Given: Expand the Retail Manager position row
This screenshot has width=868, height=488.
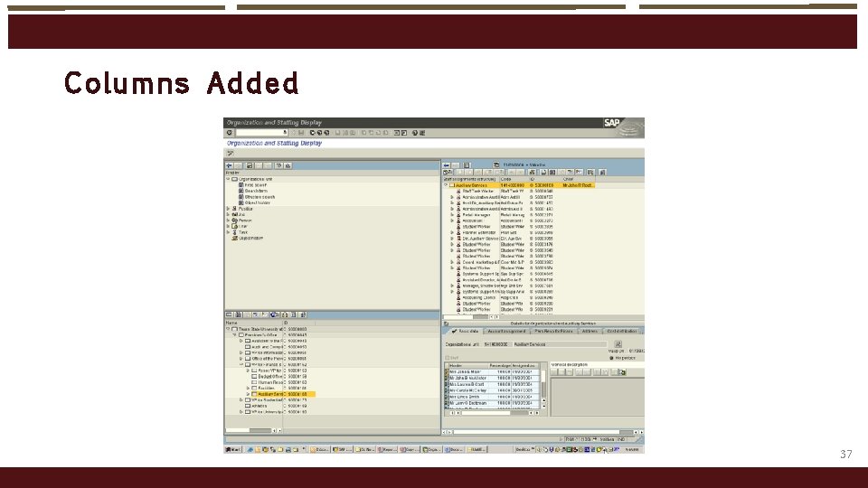Looking at the screenshot, I should click(x=452, y=215).
